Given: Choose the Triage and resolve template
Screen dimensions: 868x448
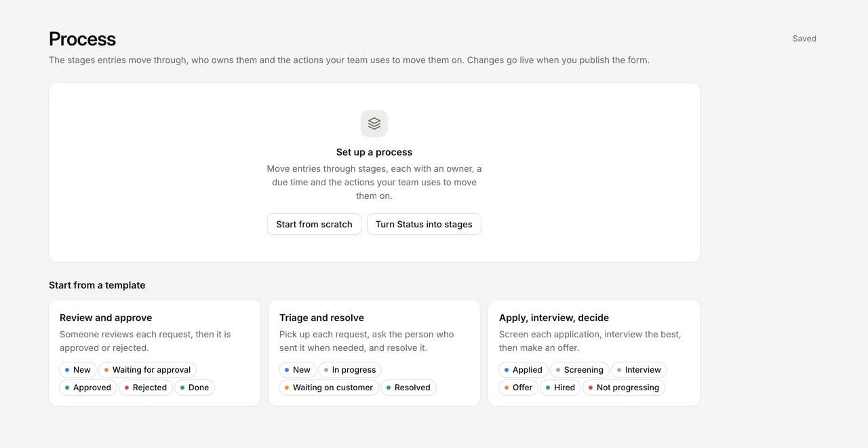Looking at the screenshot, I should 374,353.
